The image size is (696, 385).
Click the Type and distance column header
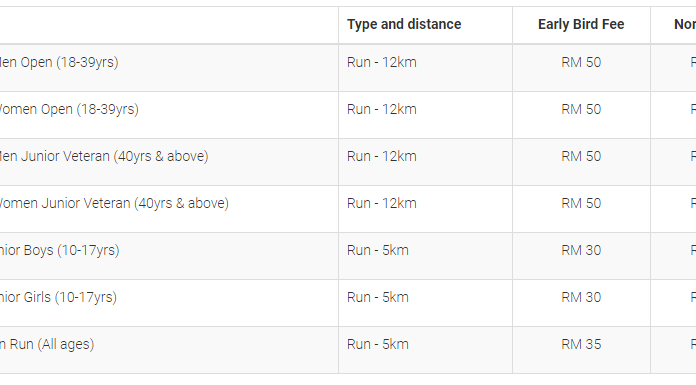(x=404, y=24)
